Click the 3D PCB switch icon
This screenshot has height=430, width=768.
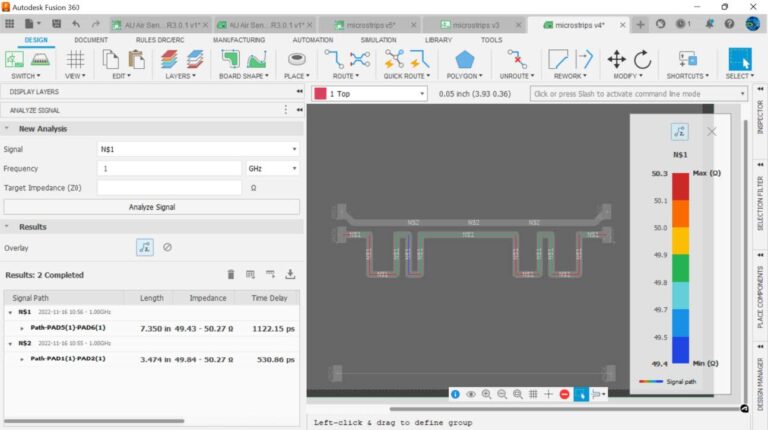(x=40, y=59)
